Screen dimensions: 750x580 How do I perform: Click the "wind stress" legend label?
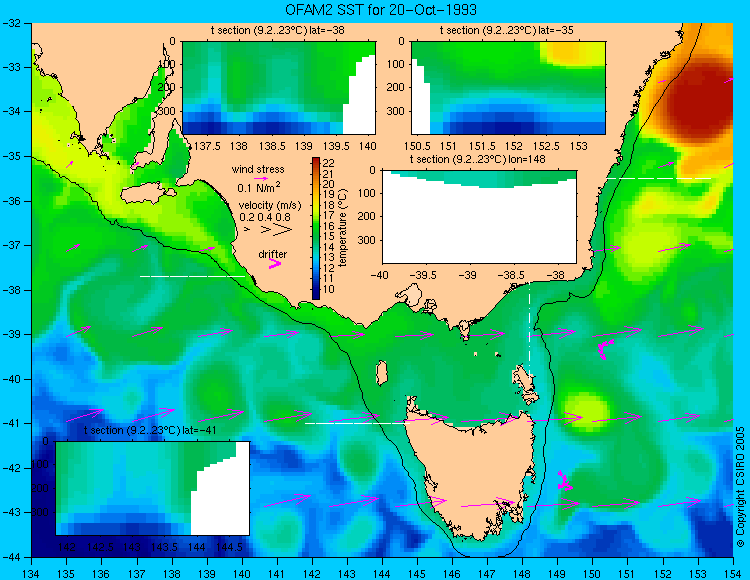point(258,169)
